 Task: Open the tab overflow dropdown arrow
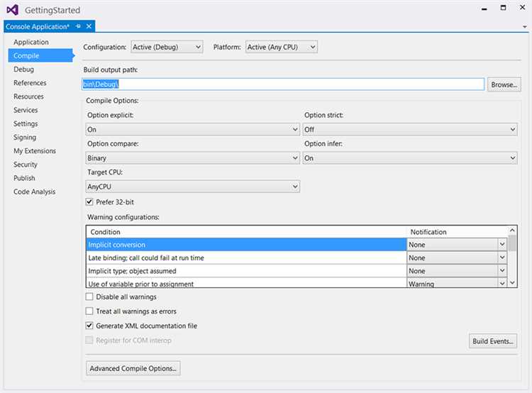click(524, 26)
